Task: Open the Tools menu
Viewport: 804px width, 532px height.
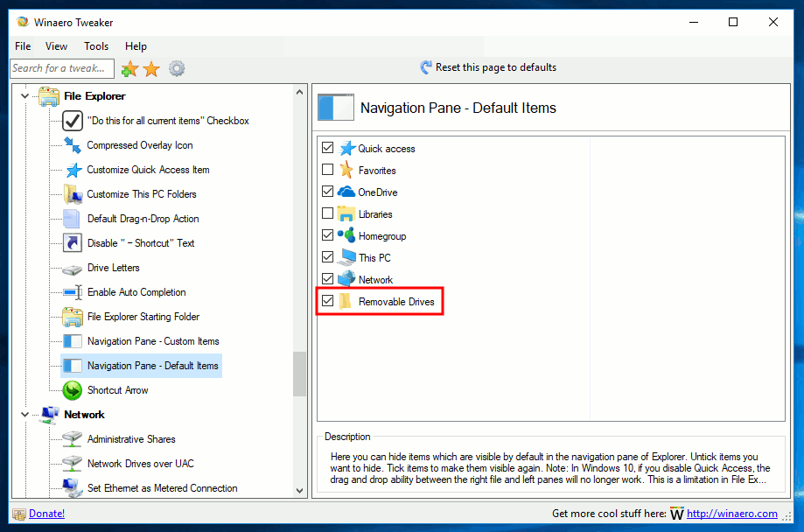Action: coord(95,45)
